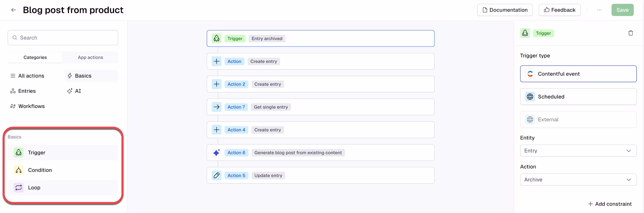Viewport: 644px width, 213px height.
Task: Click Add constraint
Action: (610, 204)
